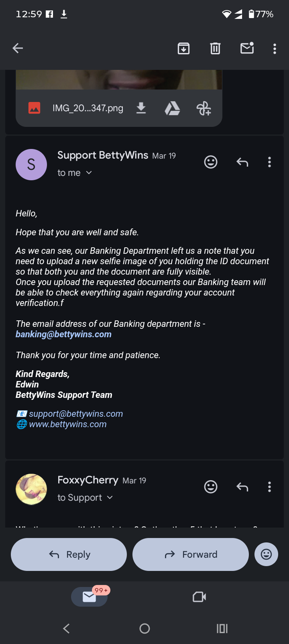This screenshot has width=289, height=644.
Task: Tap the FoxxyCherry profile picture
Action: pos(31,489)
